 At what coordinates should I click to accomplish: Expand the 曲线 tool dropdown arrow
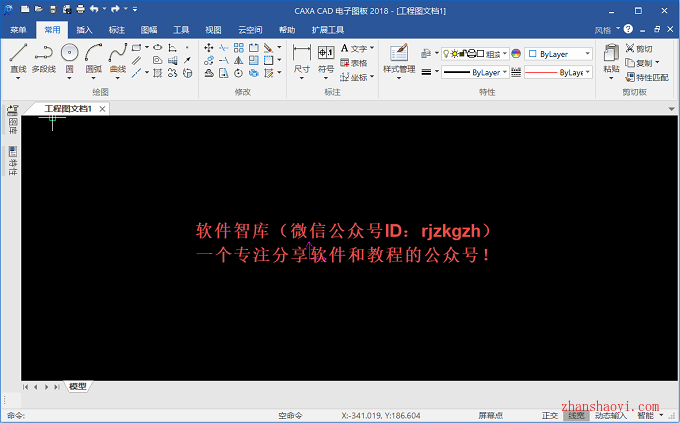(118, 78)
